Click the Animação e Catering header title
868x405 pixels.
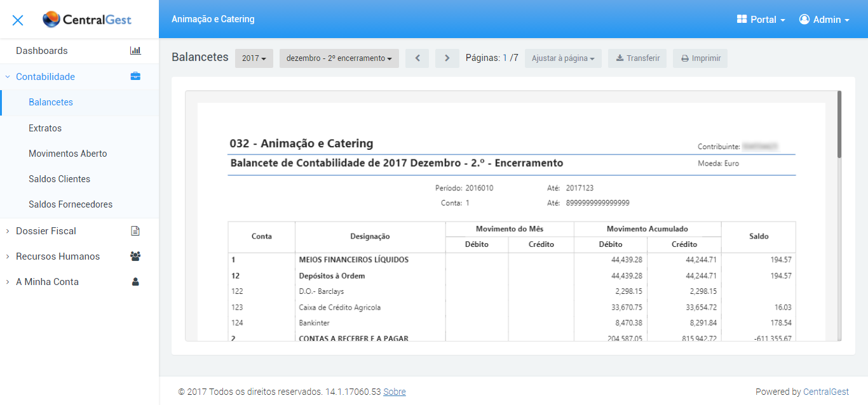click(x=213, y=19)
